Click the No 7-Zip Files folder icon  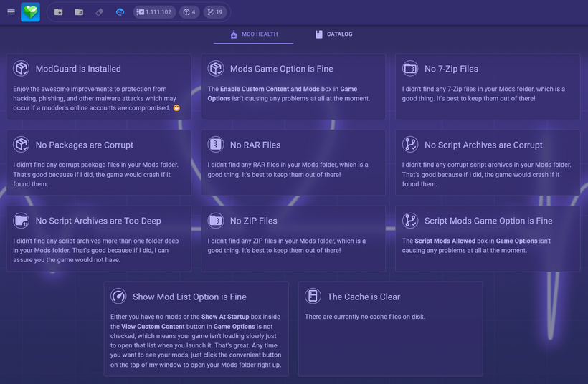point(410,69)
